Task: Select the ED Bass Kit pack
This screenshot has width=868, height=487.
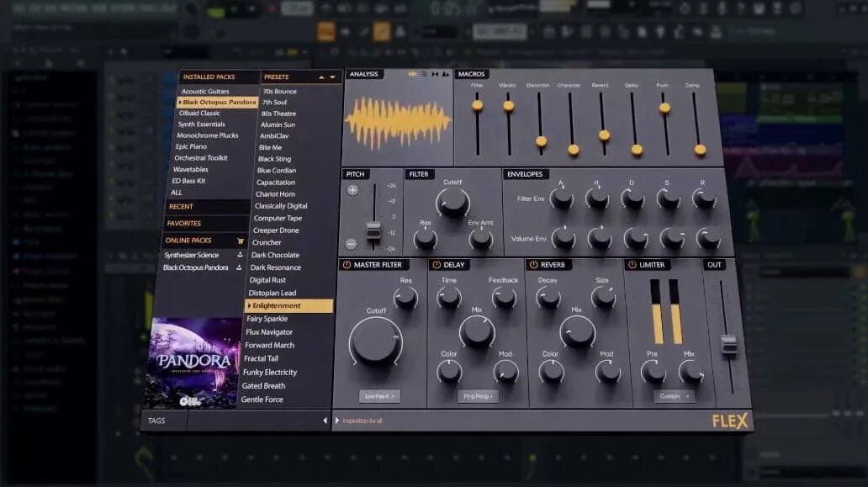Action: pyautogui.click(x=188, y=181)
